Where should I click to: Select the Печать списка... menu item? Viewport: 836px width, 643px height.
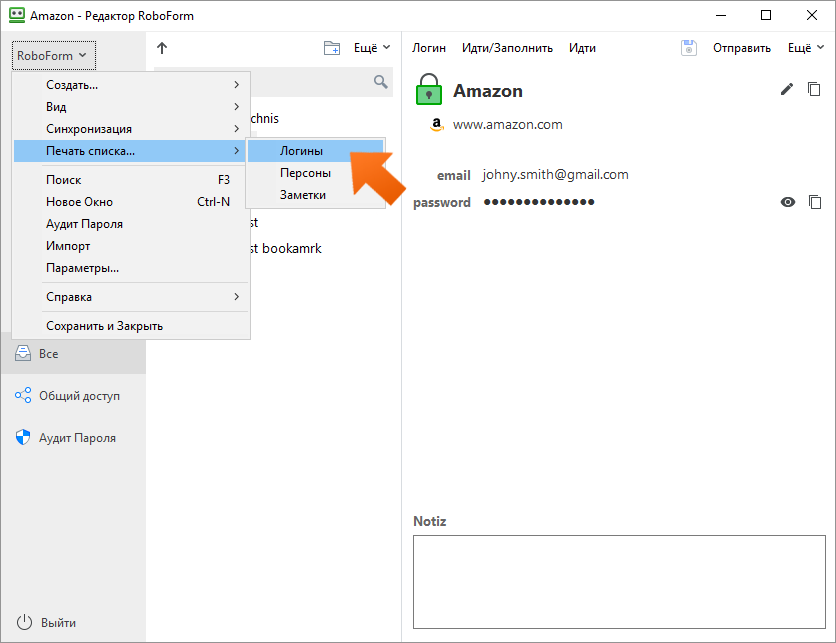click(x=130, y=151)
